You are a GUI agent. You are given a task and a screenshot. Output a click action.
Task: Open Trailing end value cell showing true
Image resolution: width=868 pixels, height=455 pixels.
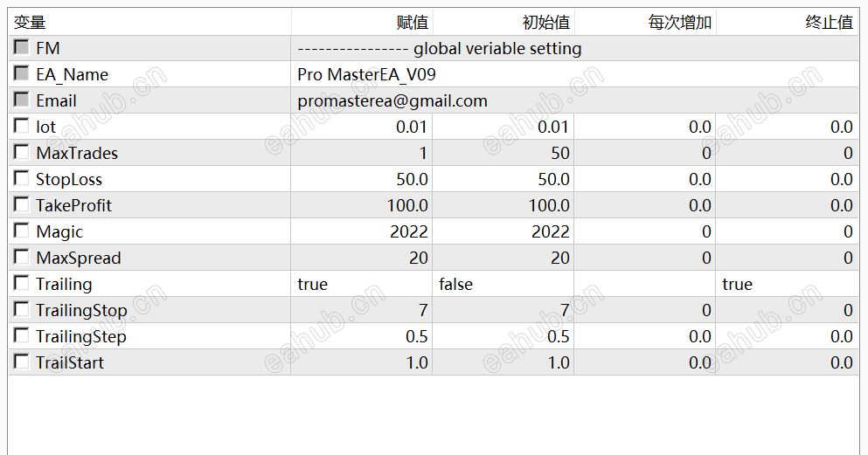pyautogui.click(x=786, y=284)
